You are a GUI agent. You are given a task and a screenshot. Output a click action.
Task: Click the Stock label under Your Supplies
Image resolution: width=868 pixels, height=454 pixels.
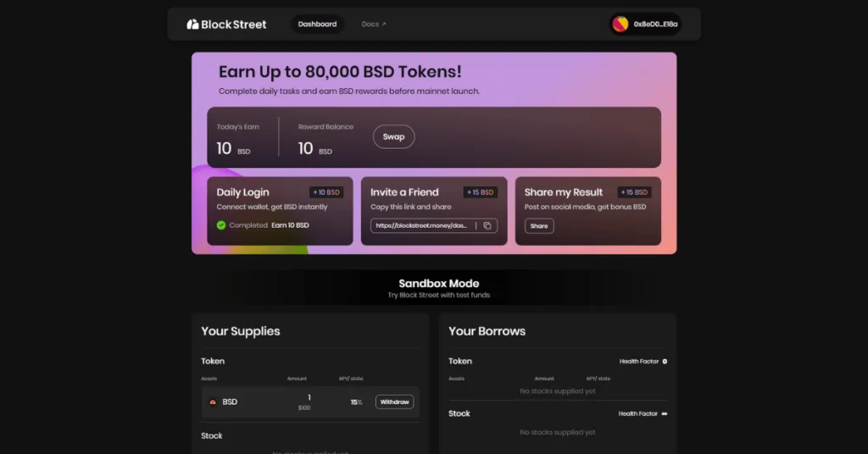pyautogui.click(x=211, y=435)
